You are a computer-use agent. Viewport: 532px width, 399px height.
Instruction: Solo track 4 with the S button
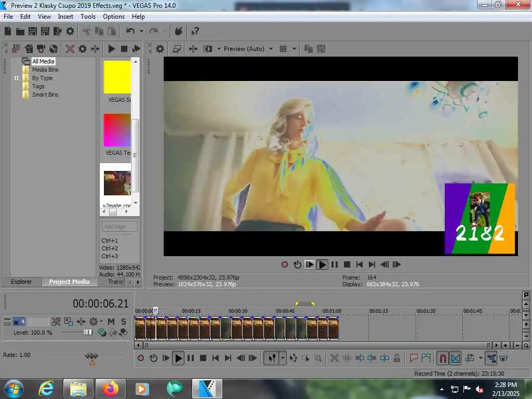(124, 322)
